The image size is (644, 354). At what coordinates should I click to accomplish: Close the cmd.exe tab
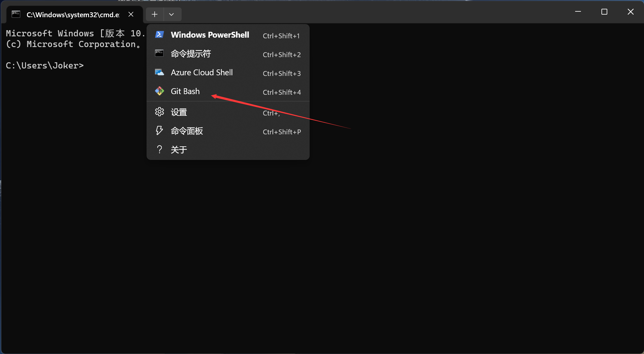[x=131, y=14]
